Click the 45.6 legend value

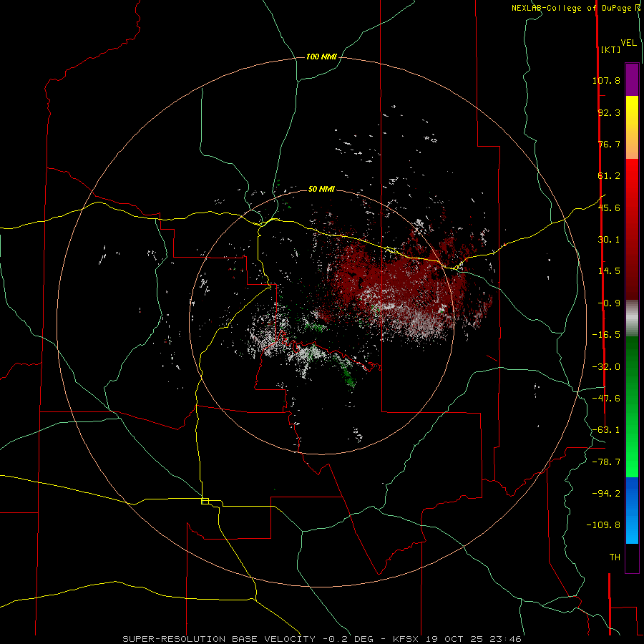coord(609,208)
